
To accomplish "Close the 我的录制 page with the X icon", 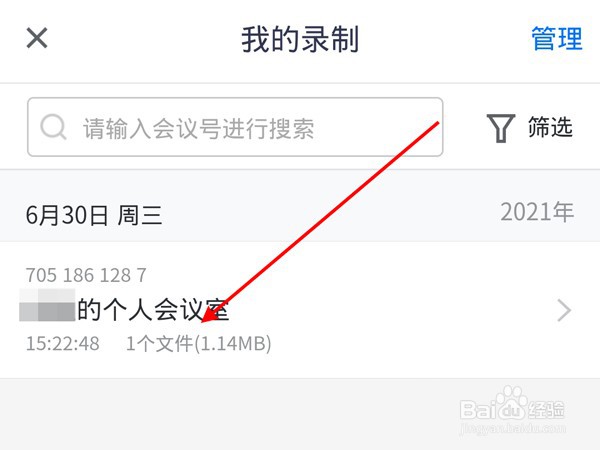I will coord(37,38).
